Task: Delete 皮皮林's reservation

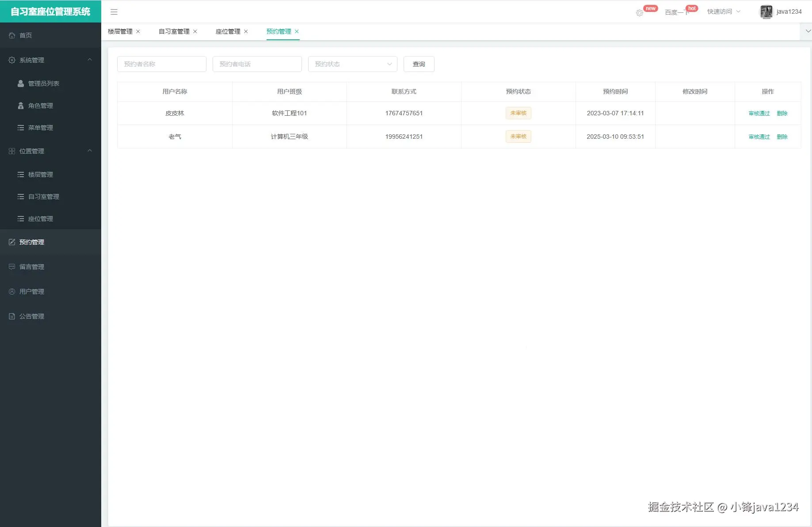Action: (x=782, y=114)
